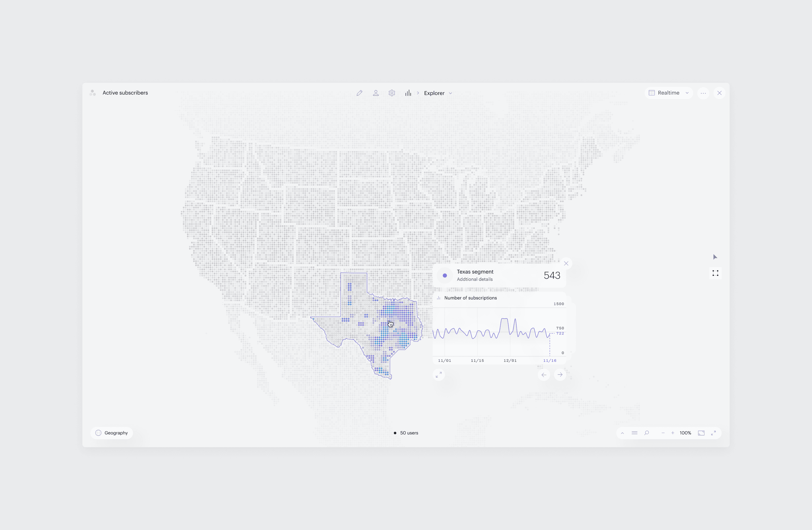
Task: Open the three-dots more menu
Action: [703, 93]
